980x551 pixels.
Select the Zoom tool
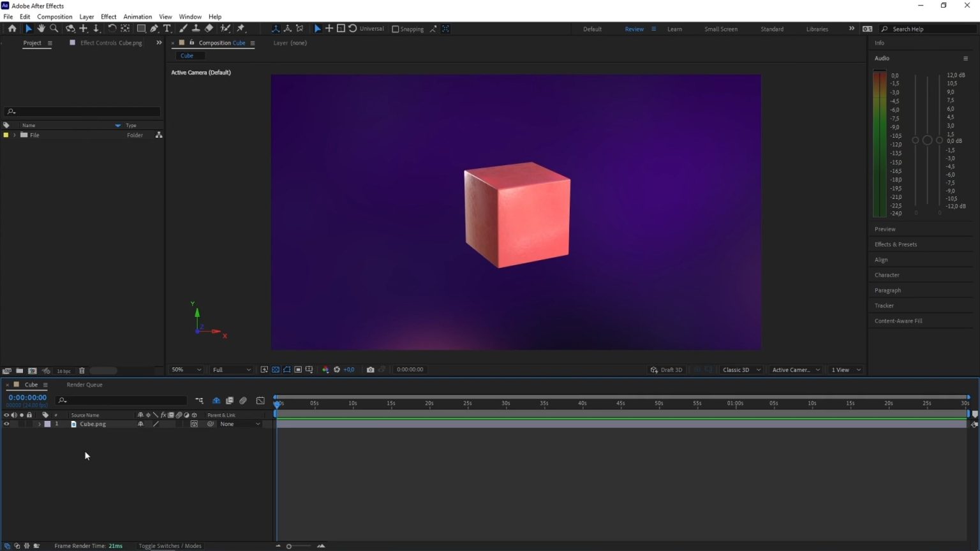point(54,28)
